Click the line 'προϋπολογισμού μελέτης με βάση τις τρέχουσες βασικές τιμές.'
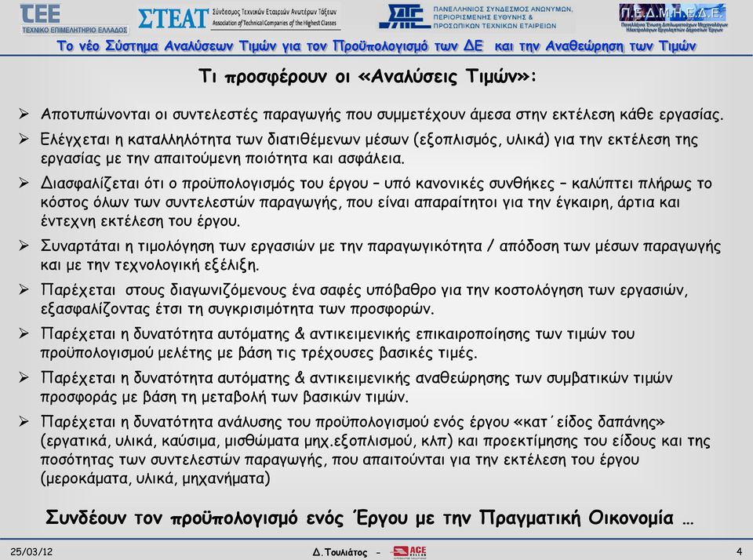This screenshot has height=560, width=753. (x=259, y=353)
